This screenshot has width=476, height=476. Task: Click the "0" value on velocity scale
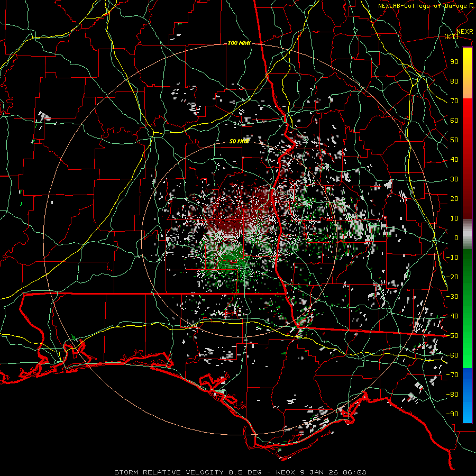point(456,238)
